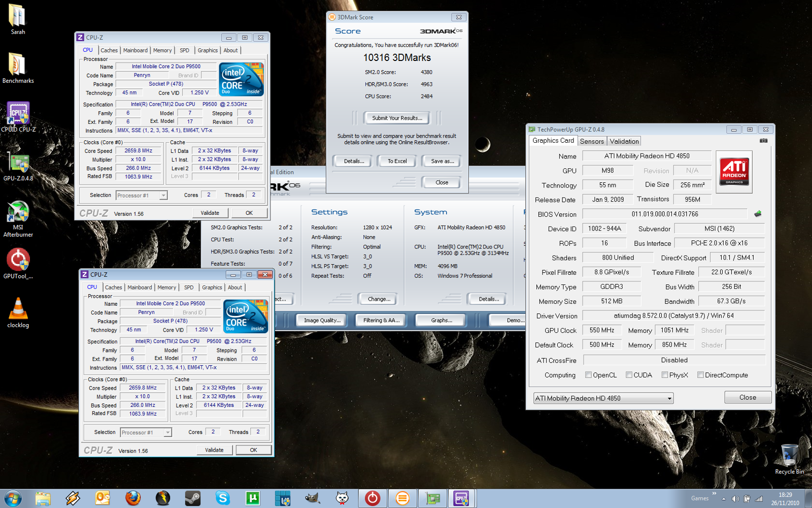Open the ATI Mobility Radeon HD 4850 dropdown
The width and height of the screenshot is (812, 508).
pyautogui.click(x=603, y=398)
